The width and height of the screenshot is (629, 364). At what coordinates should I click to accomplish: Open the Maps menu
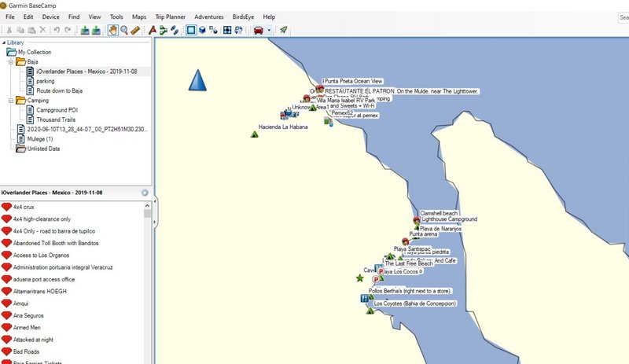point(139,17)
